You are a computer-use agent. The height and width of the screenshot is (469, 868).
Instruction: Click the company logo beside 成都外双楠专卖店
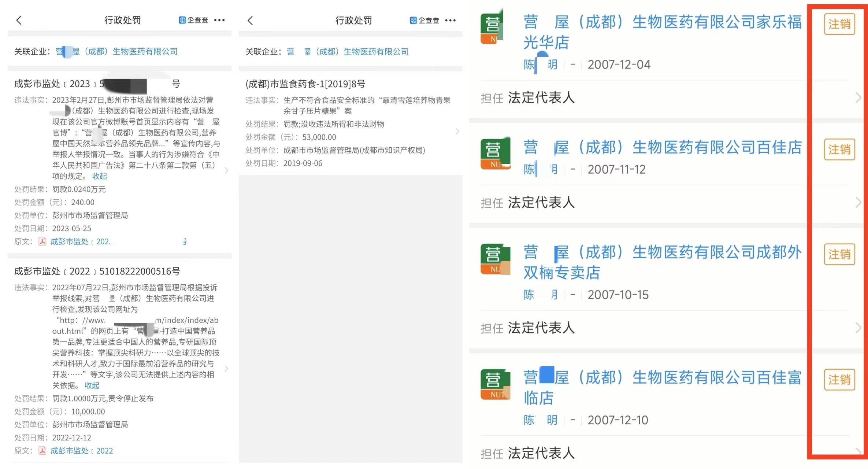coord(495,259)
